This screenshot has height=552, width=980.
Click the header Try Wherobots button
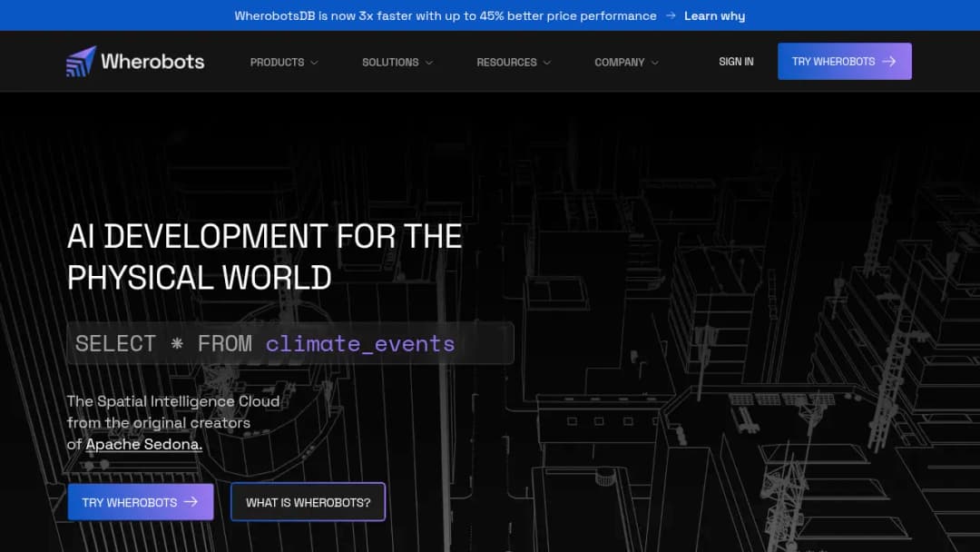pyautogui.click(x=845, y=61)
